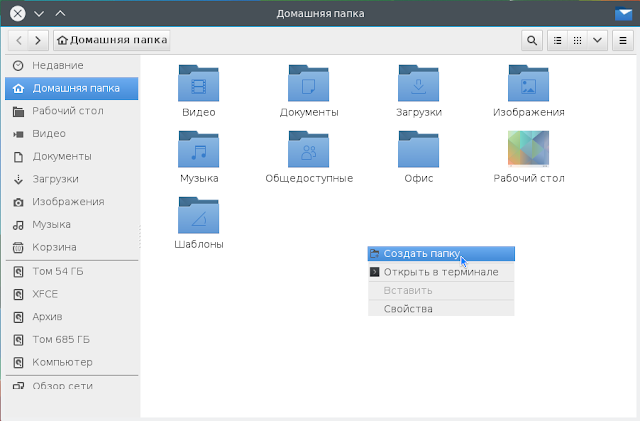640x421 pixels.
Task: Open the Шаблоны folder icon
Action: pos(198,216)
